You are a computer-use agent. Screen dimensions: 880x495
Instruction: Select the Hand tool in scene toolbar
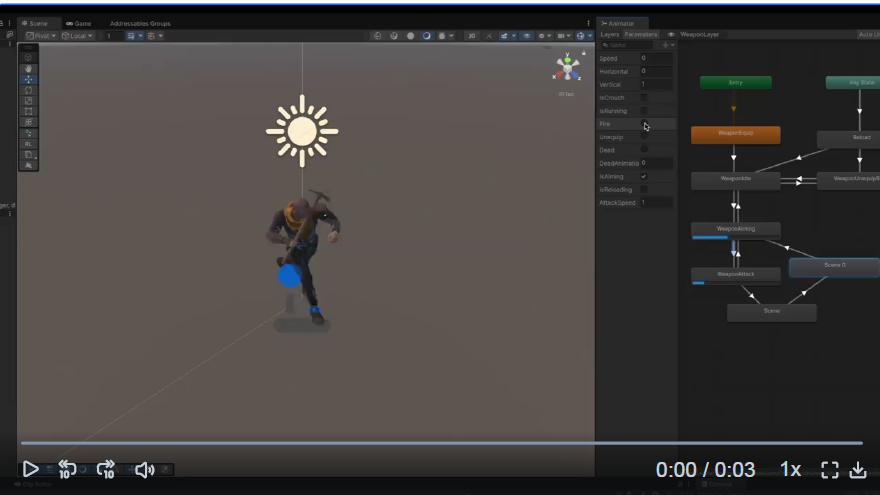[28, 68]
